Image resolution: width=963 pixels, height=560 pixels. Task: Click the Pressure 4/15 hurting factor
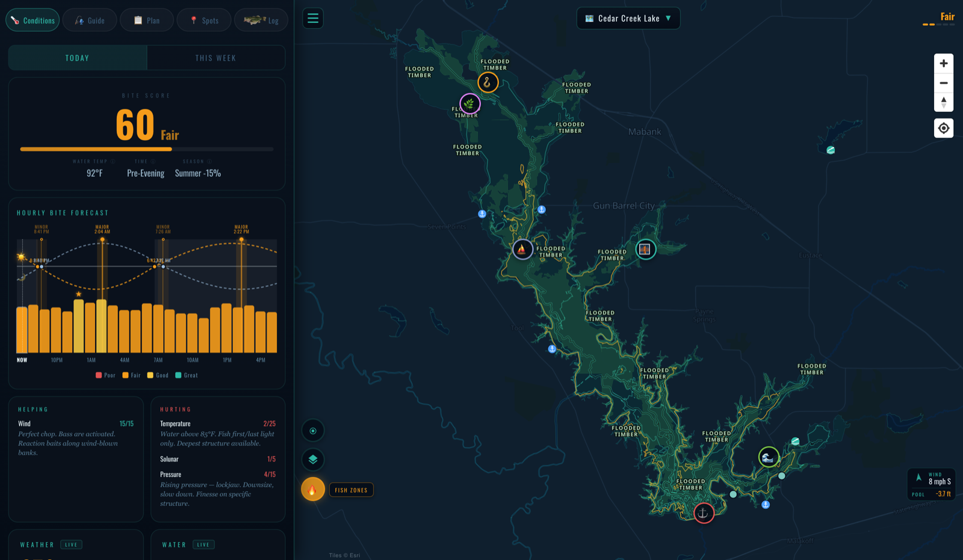(x=218, y=475)
